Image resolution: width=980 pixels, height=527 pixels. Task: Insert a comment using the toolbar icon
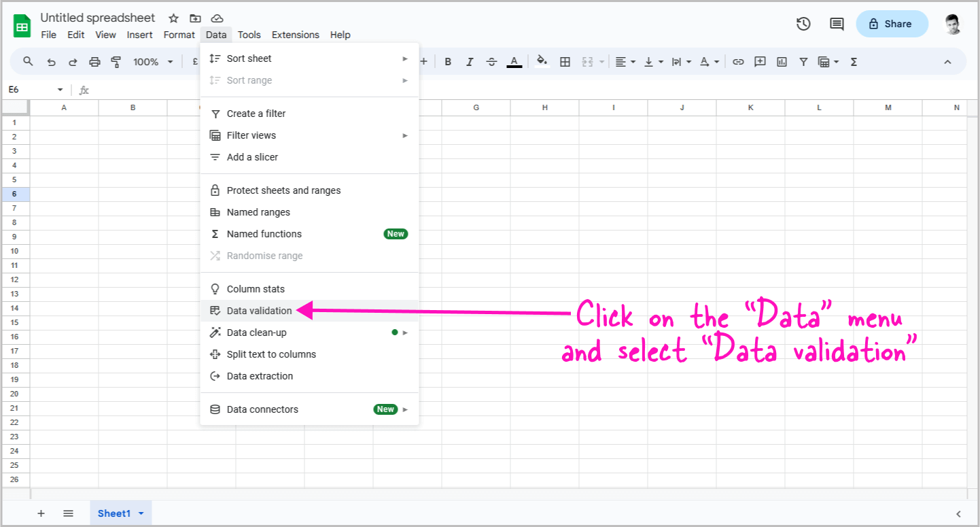pyautogui.click(x=760, y=61)
